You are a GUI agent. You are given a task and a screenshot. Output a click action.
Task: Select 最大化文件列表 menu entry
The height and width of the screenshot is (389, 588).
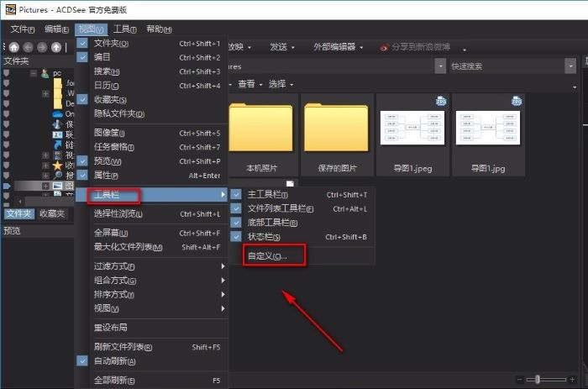click(x=152, y=247)
